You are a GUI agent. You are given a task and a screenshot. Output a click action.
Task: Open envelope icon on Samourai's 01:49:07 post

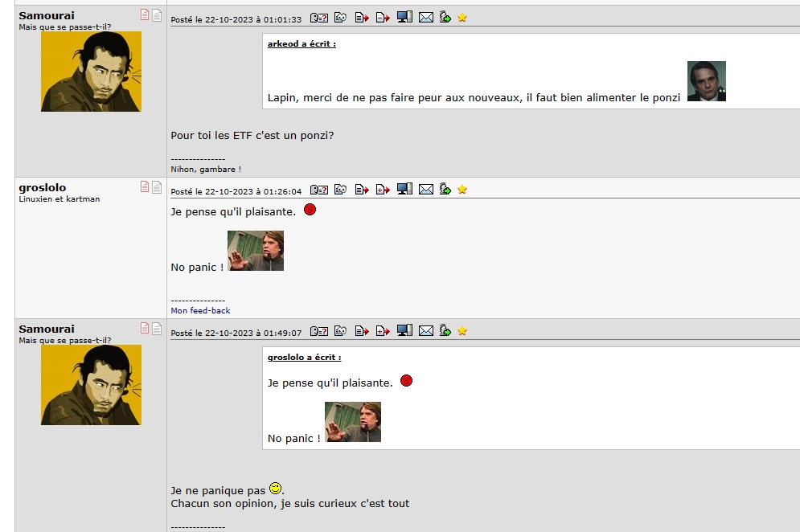point(426,331)
